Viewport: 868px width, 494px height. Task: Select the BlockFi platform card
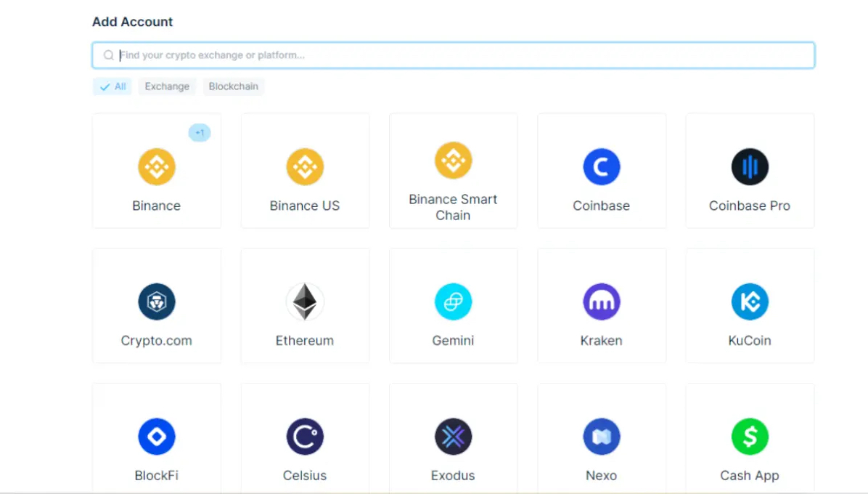(156, 436)
